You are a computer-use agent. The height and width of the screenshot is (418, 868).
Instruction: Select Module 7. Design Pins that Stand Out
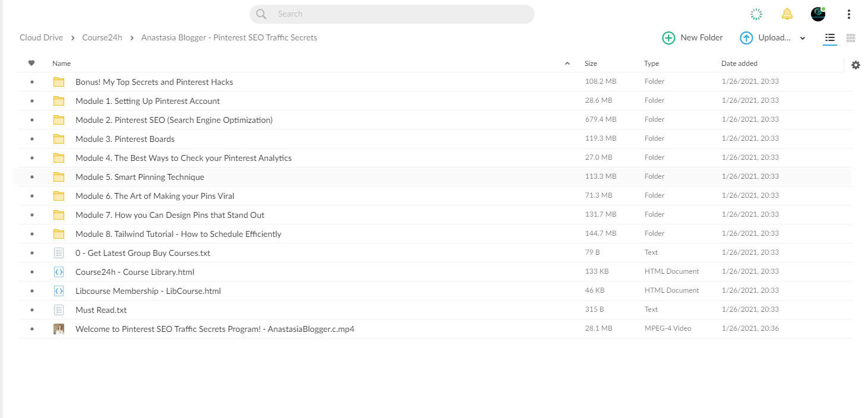click(170, 215)
